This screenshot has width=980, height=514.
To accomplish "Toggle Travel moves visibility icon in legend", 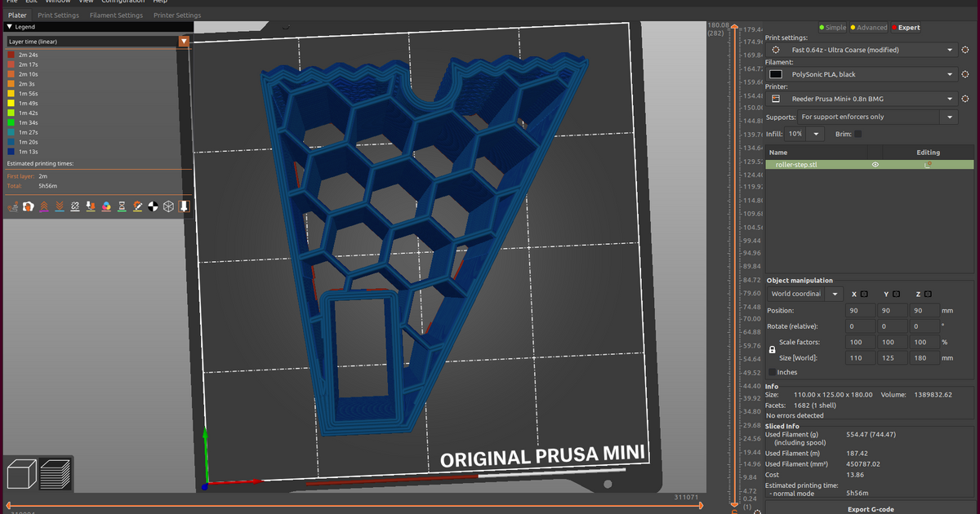I will pos(14,206).
